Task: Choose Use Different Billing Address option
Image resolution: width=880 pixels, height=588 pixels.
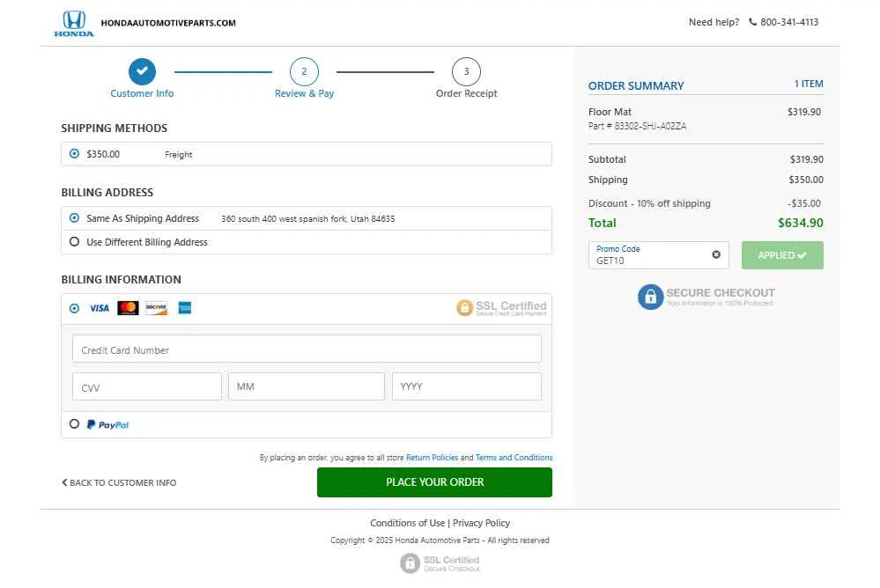Action: (74, 242)
